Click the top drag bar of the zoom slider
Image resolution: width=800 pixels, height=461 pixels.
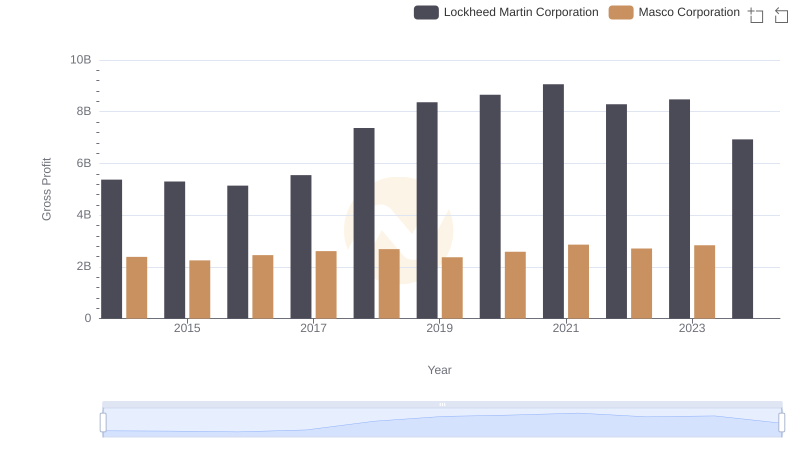(442, 404)
